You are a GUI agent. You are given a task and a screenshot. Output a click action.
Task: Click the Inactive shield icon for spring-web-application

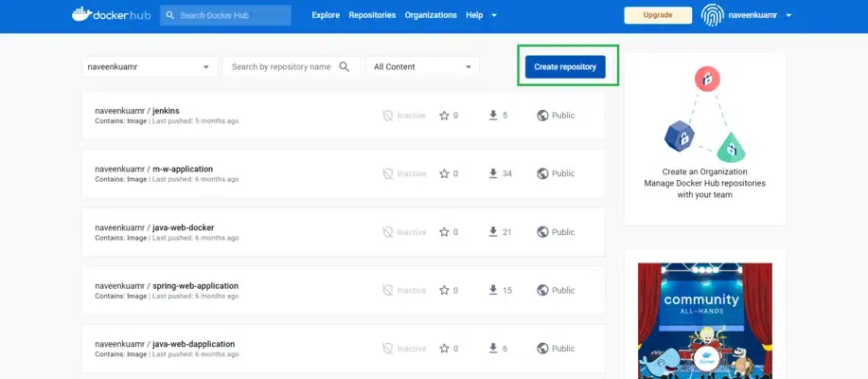[x=386, y=290]
